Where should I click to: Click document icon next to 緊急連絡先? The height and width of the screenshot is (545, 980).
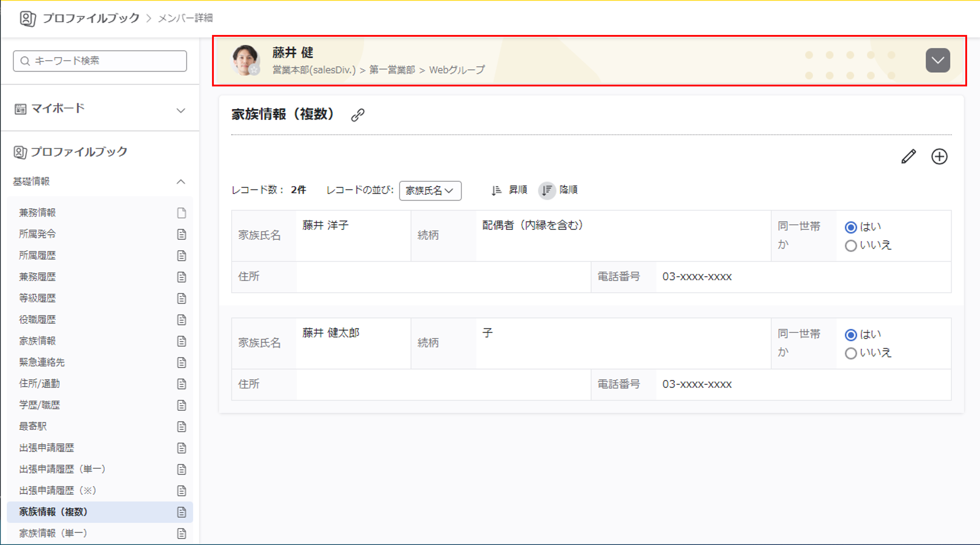click(182, 362)
